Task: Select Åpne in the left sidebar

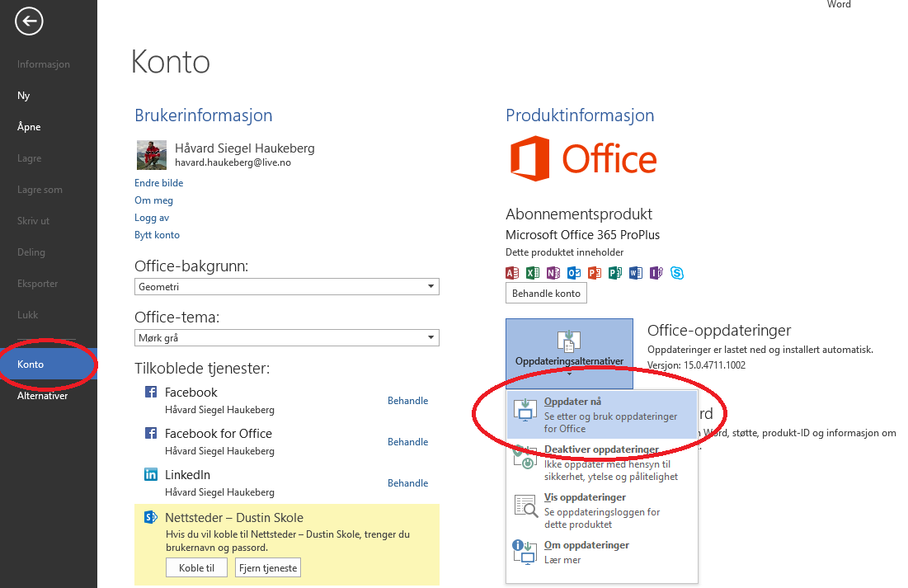Action: pos(29,127)
